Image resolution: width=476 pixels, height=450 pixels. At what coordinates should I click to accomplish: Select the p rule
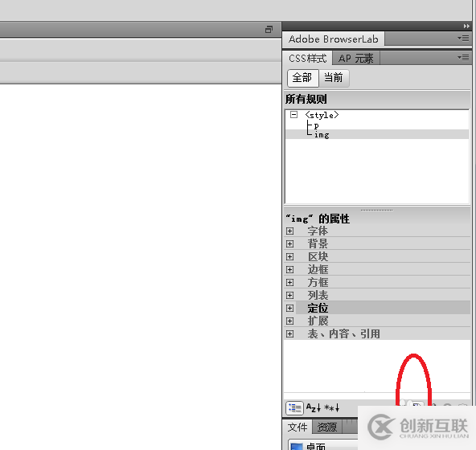(x=316, y=126)
